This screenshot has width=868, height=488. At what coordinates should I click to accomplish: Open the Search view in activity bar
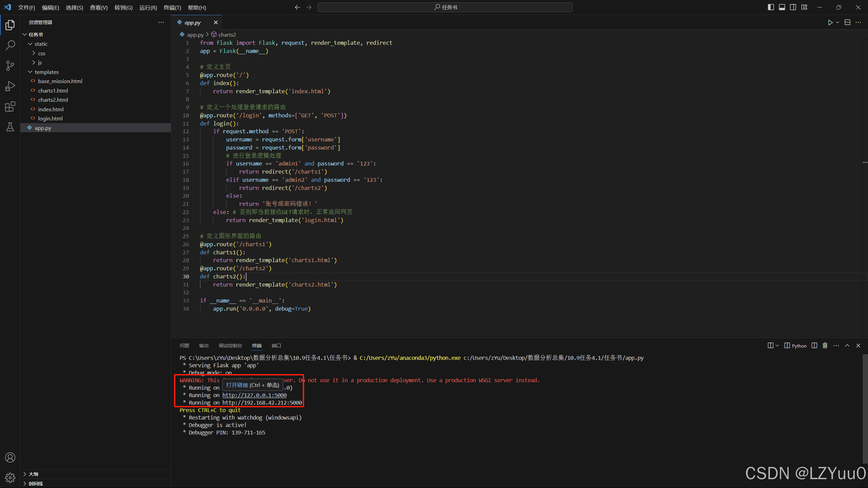point(10,45)
